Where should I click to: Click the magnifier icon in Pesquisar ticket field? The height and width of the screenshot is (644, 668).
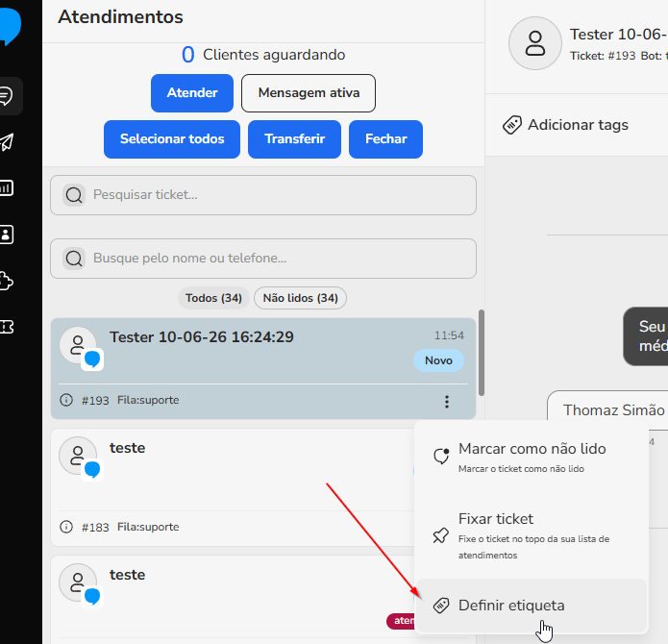coord(74,195)
